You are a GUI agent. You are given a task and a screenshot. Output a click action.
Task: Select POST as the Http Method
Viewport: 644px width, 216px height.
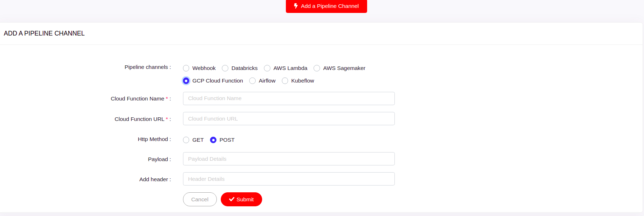coord(213,140)
